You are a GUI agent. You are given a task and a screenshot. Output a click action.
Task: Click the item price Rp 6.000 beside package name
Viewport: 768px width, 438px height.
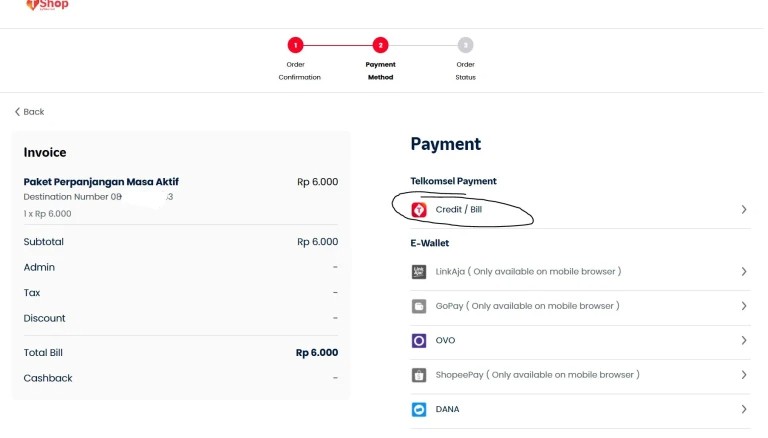pos(317,182)
